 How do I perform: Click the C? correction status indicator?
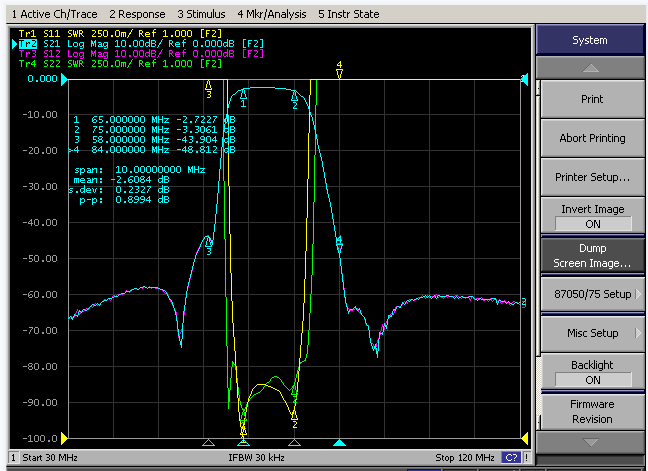511,457
